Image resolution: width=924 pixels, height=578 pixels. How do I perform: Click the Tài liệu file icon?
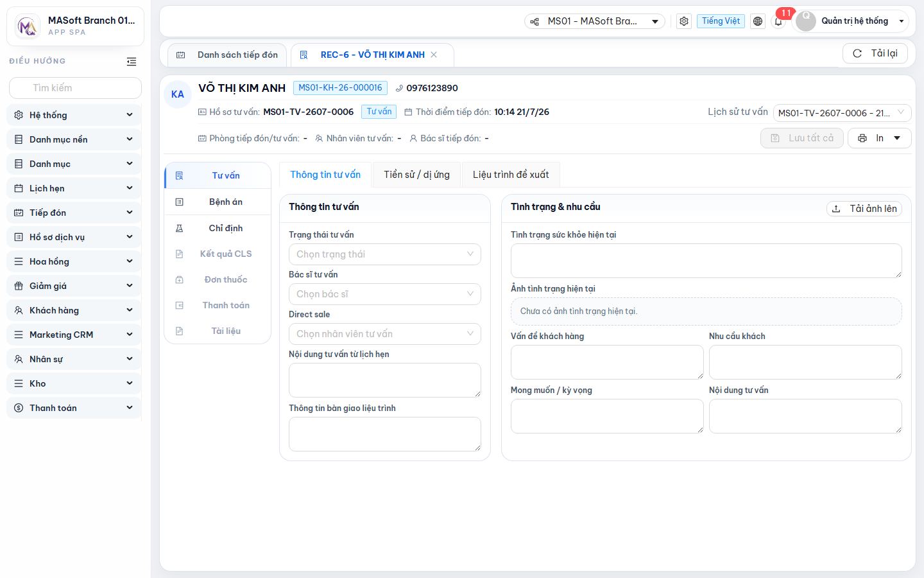tap(180, 331)
